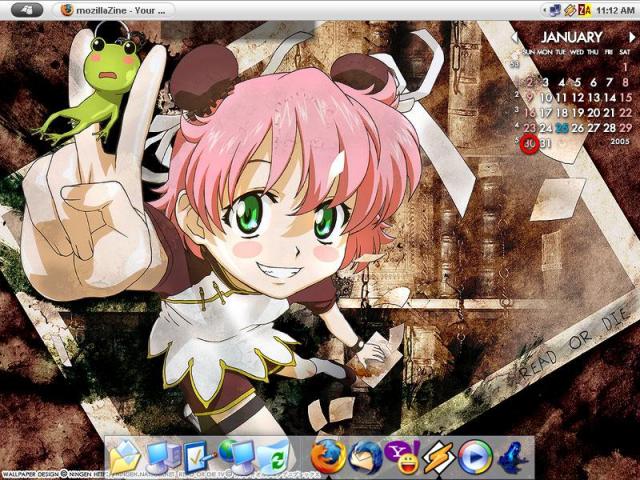Open the Recycle Bin dock icon
This screenshot has height=480, width=640.
[x=273, y=458]
